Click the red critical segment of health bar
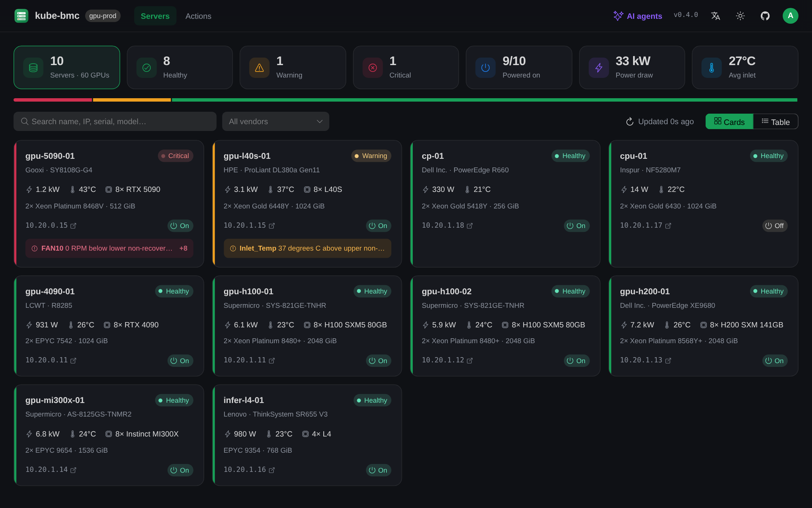Screen dimensions: 812x508 tap(53, 100)
